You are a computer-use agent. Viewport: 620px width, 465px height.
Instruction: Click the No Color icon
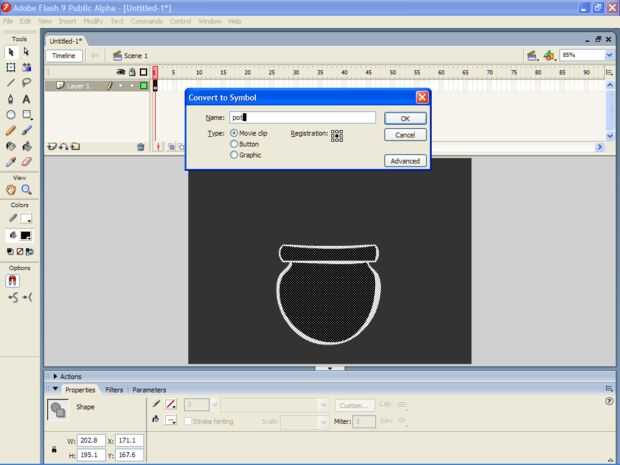[20, 251]
